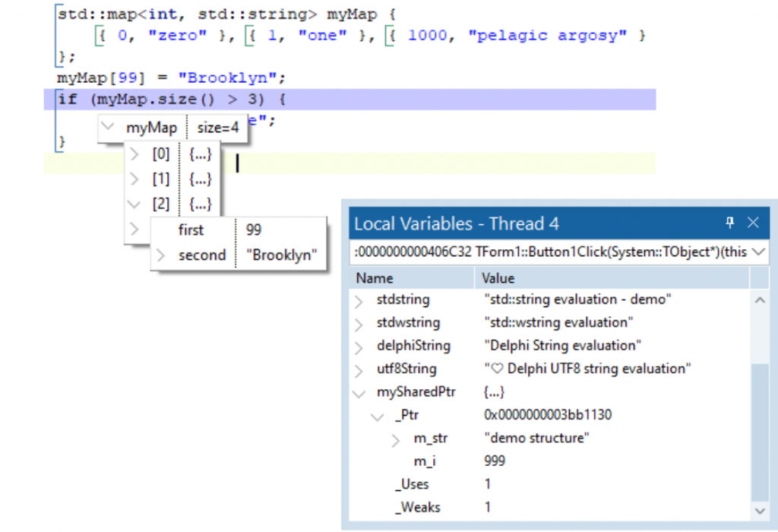This screenshot has width=778, height=532.
Task: Click the std::map declaration line
Action: (x=226, y=14)
